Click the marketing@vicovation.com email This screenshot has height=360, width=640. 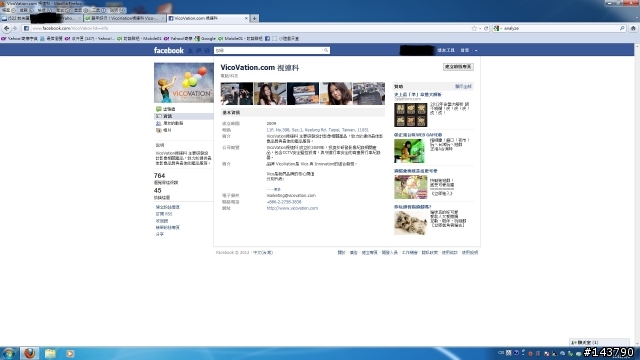click(x=291, y=196)
